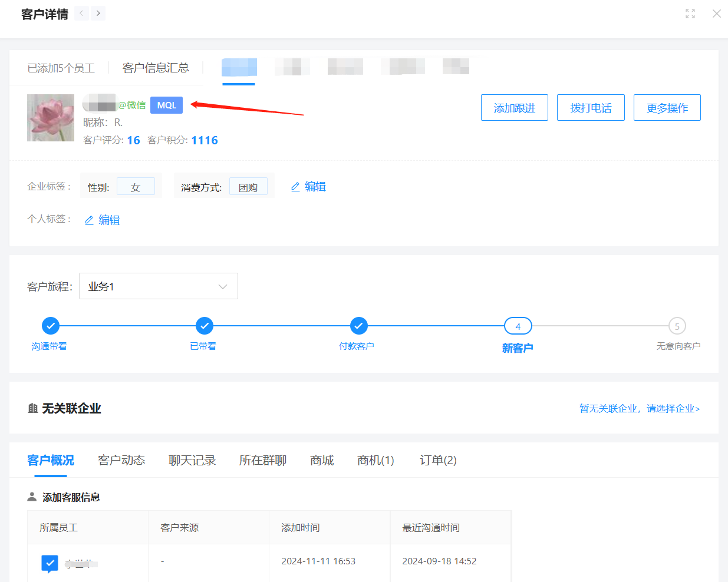This screenshot has height=582, width=728.
Task: Edit the enterprise tags
Action: coord(308,187)
